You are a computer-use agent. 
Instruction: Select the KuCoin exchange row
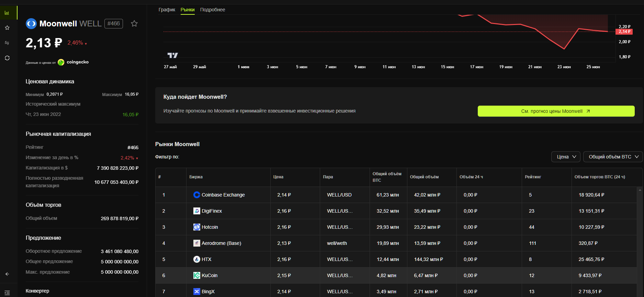tap(210, 275)
